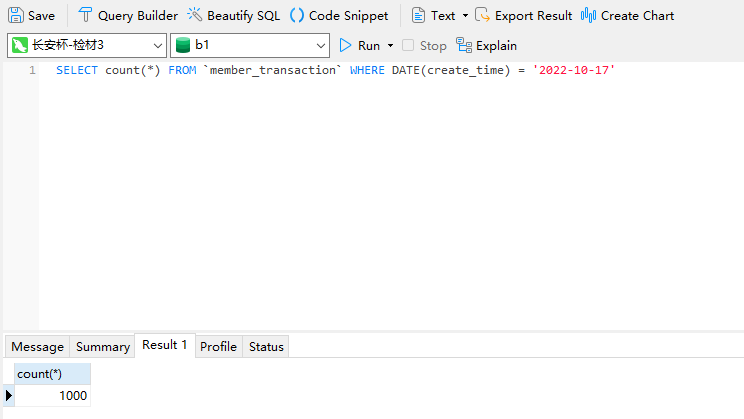Screen dimensions: 744x419
Task: Select the result cell showing 1000
Action: point(52,395)
